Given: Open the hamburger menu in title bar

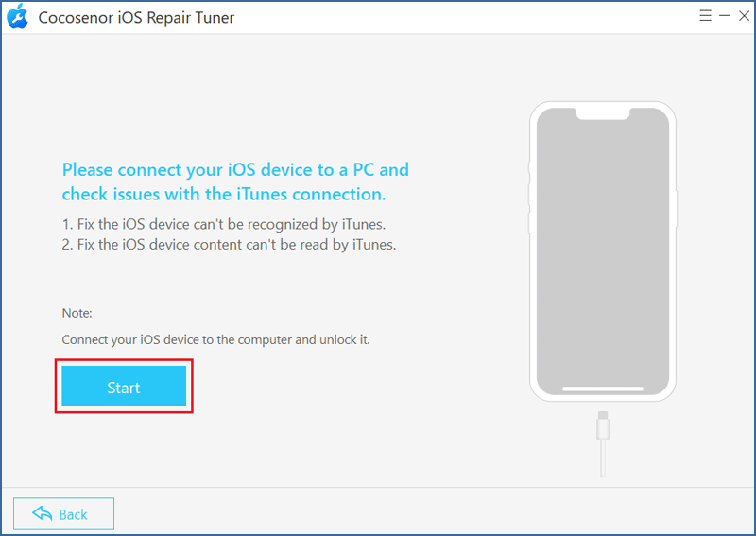Looking at the screenshot, I should click(x=705, y=16).
